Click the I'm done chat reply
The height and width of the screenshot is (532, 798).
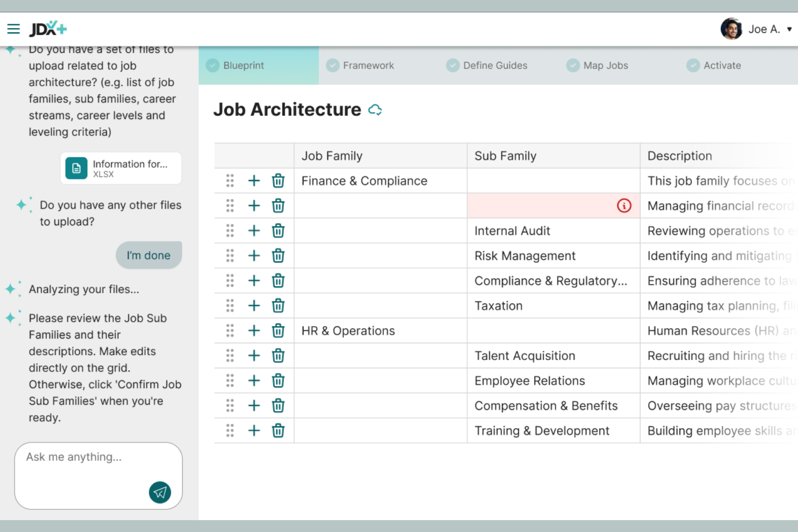tap(149, 255)
